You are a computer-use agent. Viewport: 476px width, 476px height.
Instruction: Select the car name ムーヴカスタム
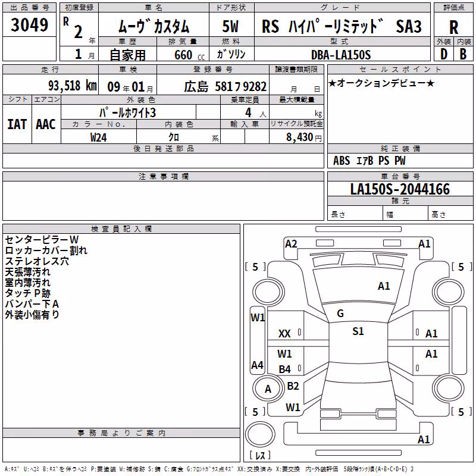click(x=154, y=26)
